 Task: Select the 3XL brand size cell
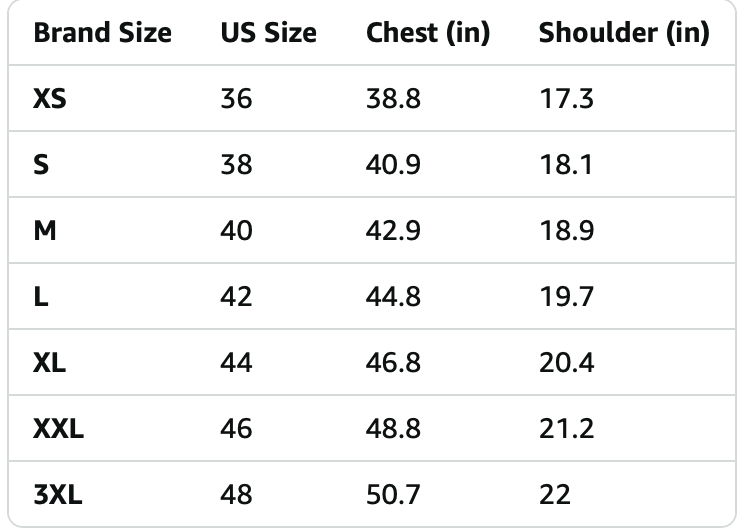coord(58,494)
